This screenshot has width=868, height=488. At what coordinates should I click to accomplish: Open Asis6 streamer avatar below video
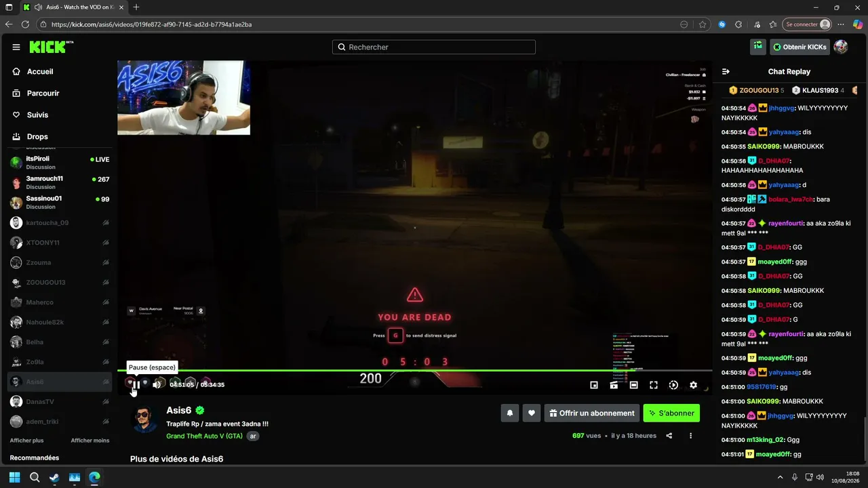click(x=144, y=420)
